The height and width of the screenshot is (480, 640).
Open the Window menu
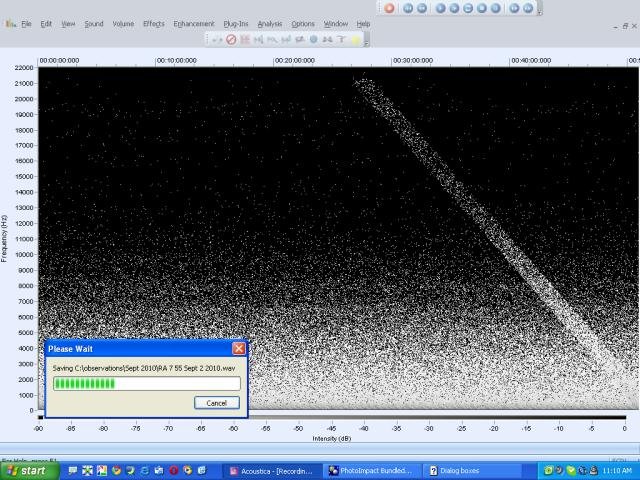pos(336,24)
